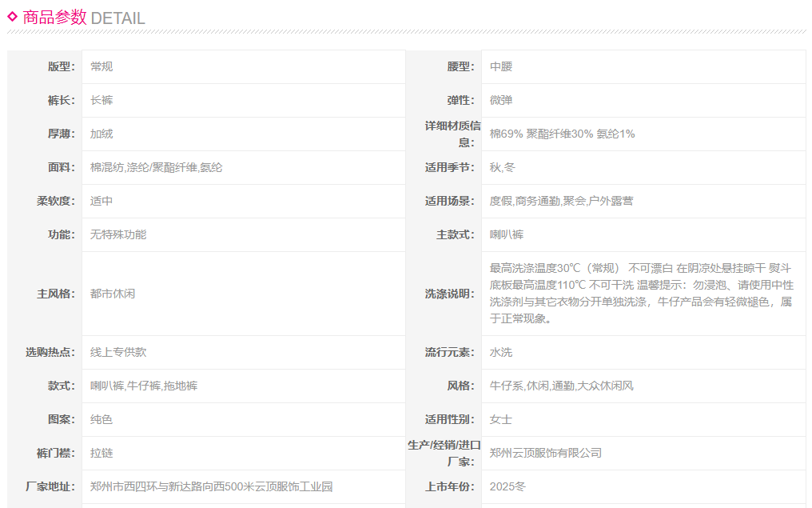The height and width of the screenshot is (508, 812).
Task: Open the 喇叭裤 link in 款式 row
Action: [107, 386]
